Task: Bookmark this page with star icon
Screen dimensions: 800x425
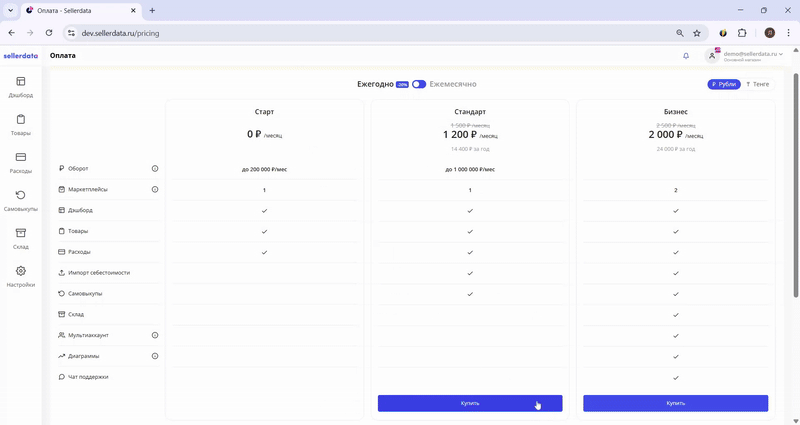Action: coord(697,32)
